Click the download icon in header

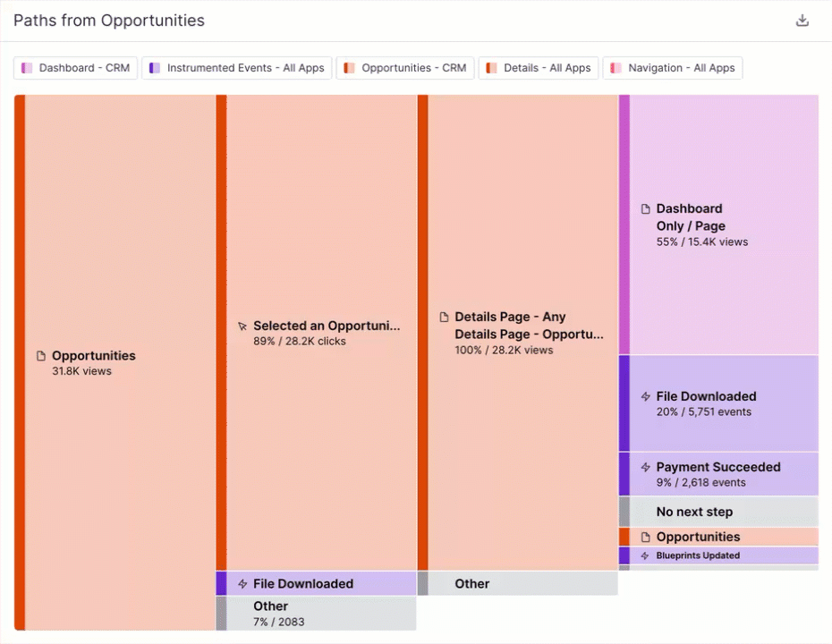[802, 21]
